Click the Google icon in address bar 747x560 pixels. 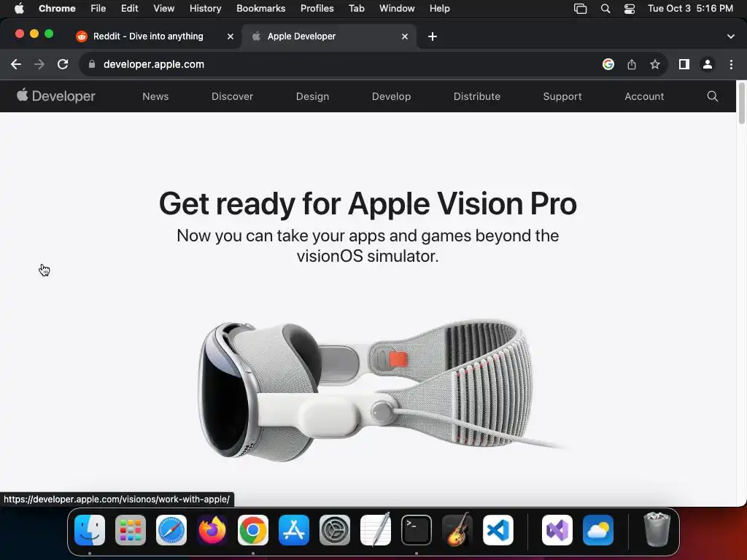608,64
